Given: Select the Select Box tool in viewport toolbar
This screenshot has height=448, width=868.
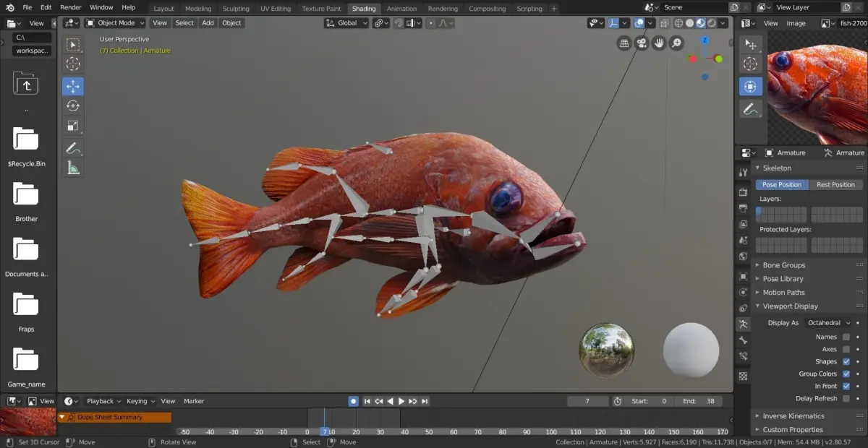Looking at the screenshot, I should (x=73, y=45).
